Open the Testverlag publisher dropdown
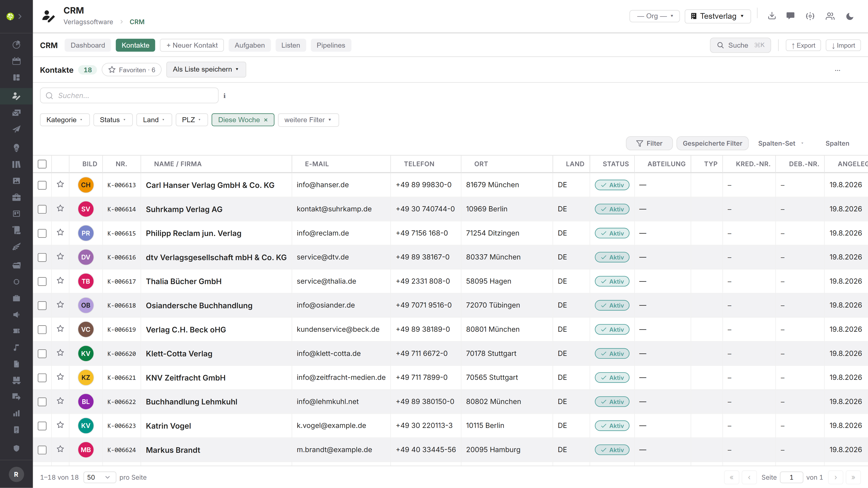 (717, 16)
